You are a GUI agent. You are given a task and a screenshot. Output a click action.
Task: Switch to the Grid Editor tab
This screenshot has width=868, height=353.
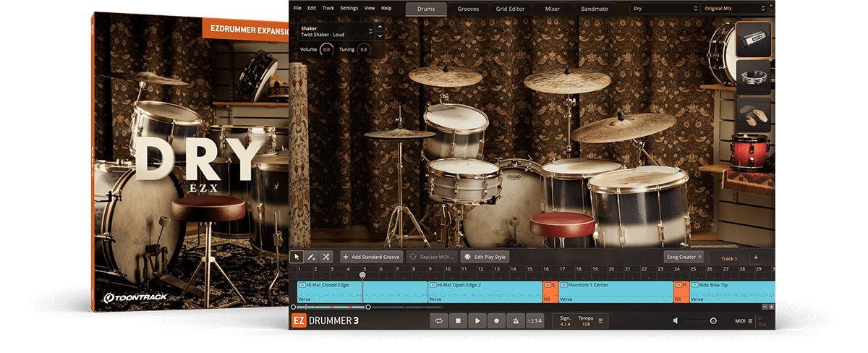pyautogui.click(x=511, y=9)
